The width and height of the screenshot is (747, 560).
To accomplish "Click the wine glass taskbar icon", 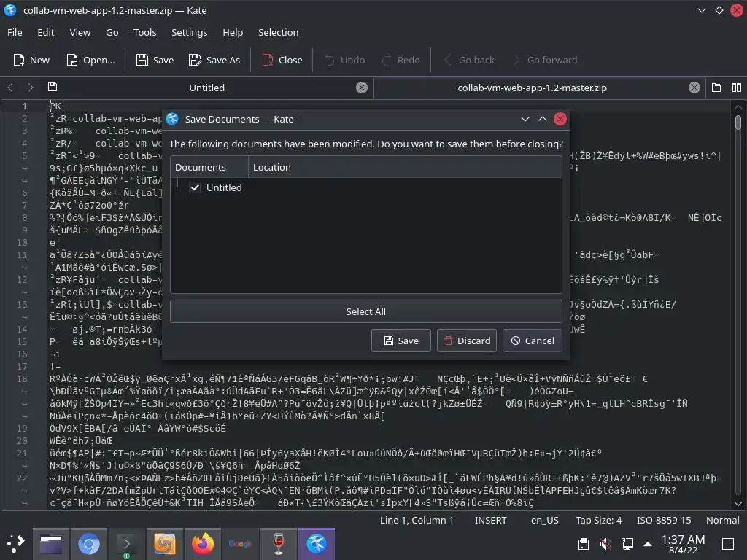I will pyautogui.click(x=278, y=544).
